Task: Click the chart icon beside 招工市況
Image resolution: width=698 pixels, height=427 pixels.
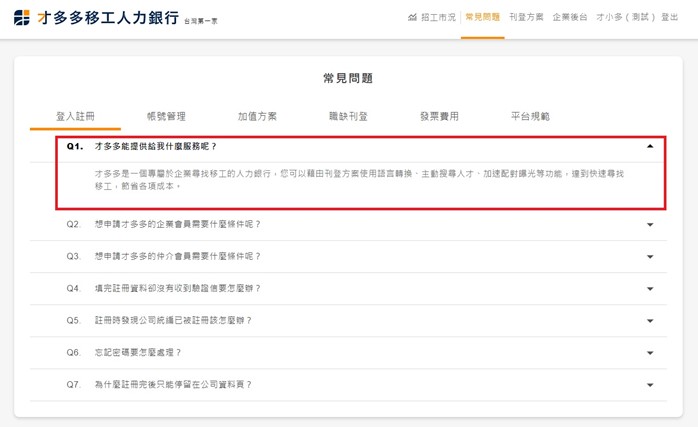Action: pyautogui.click(x=413, y=18)
